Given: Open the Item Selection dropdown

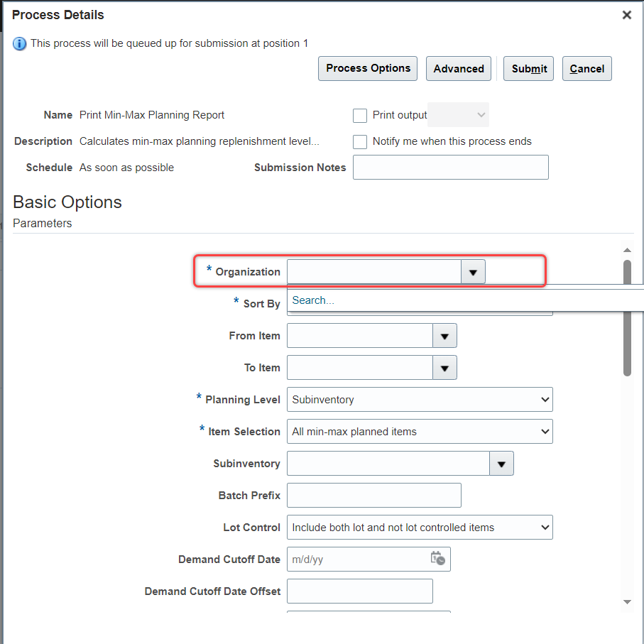Looking at the screenshot, I should [420, 431].
